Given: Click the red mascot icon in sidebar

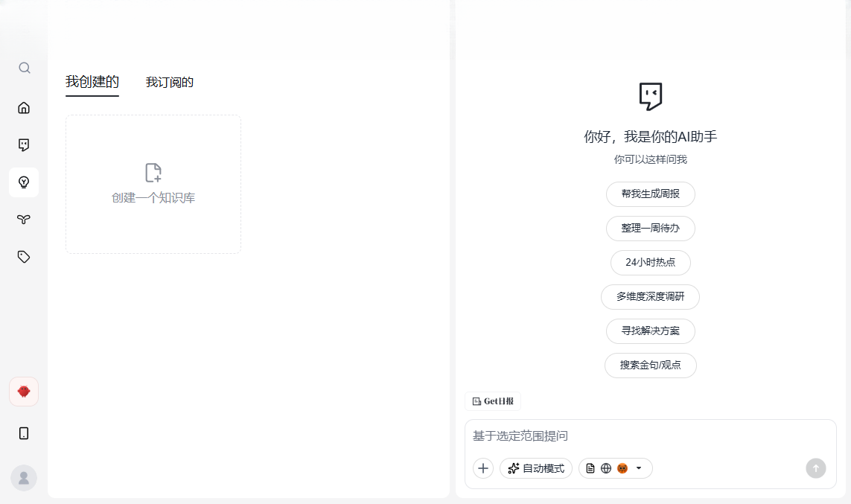Looking at the screenshot, I should pos(24,392).
